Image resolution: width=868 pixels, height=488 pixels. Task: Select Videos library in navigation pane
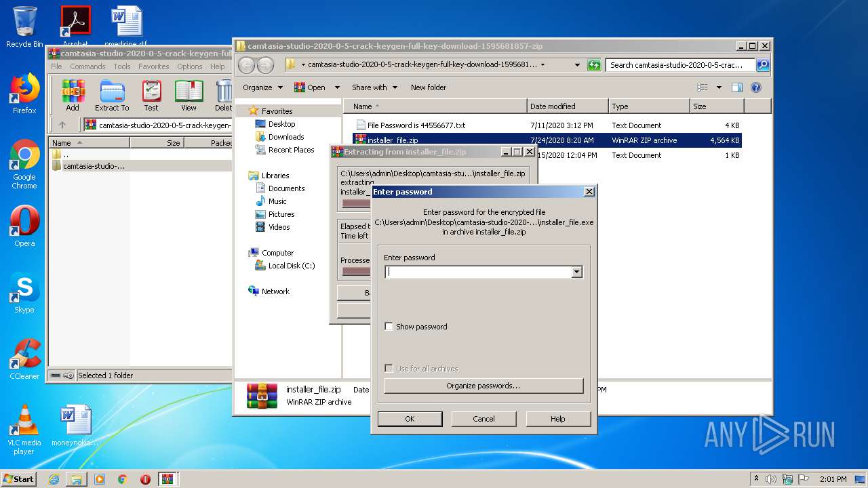tap(279, 227)
